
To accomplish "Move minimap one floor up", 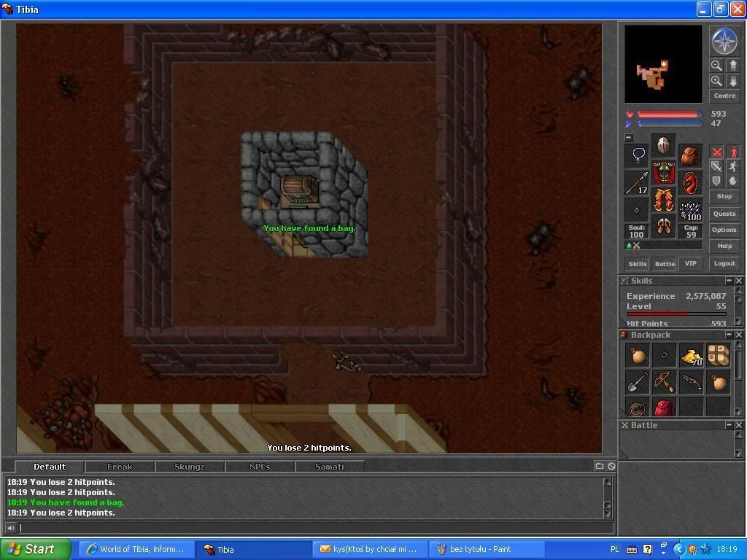I will point(732,65).
